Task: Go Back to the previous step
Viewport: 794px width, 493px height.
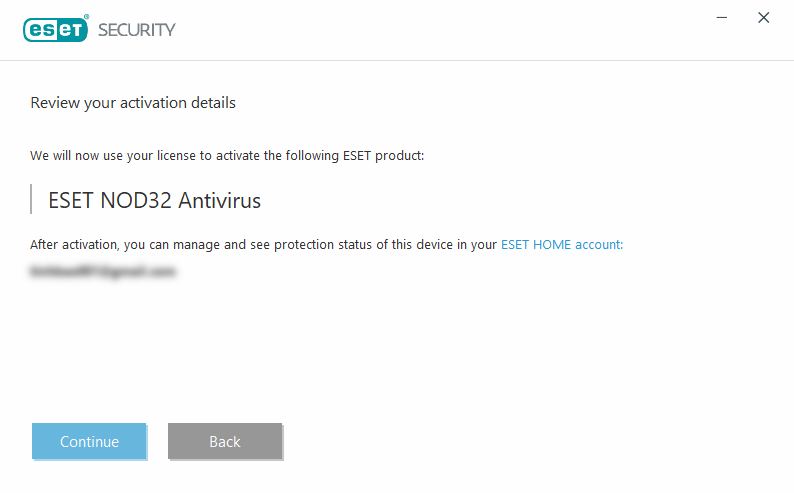Action: point(225,441)
